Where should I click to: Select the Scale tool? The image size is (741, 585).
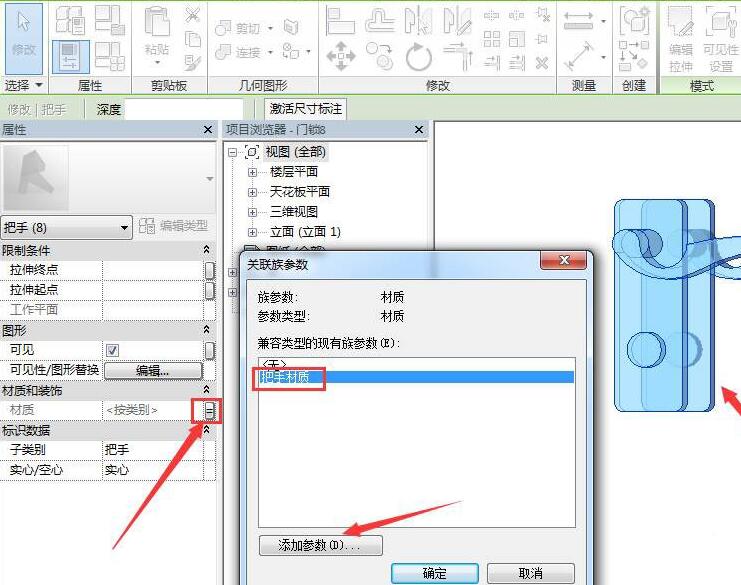pyautogui.click(x=517, y=39)
